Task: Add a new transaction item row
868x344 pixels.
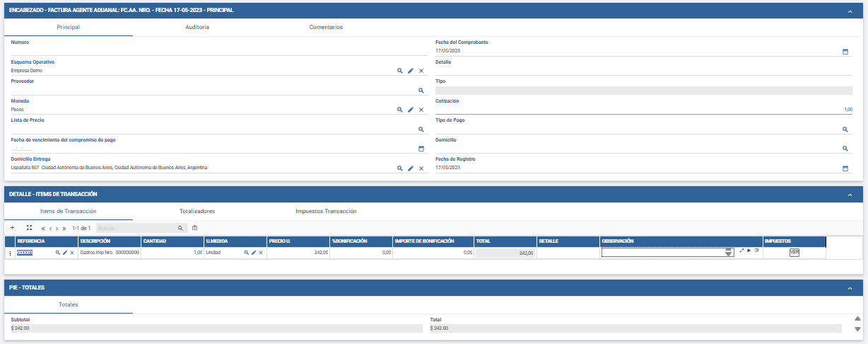Action: 12,228
